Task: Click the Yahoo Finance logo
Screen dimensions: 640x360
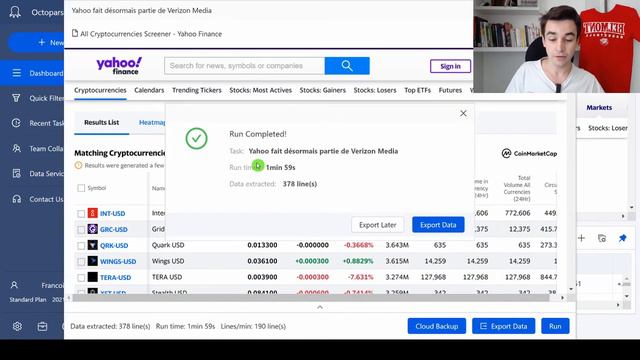Action: (119, 65)
